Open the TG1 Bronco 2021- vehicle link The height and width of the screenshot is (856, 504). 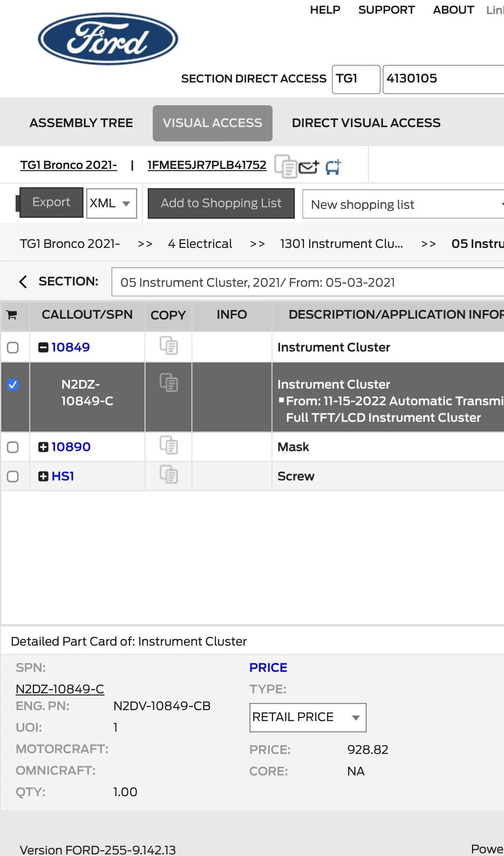pos(69,165)
